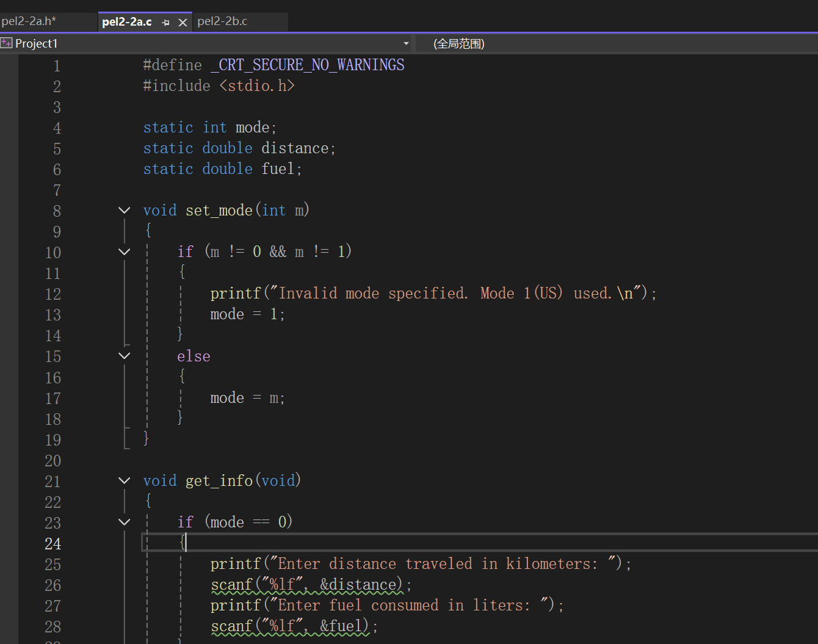Viewport: 818px width, 644px height.
Task: Click line number 12
Action: pyautogui.click(x=53, y=294)
